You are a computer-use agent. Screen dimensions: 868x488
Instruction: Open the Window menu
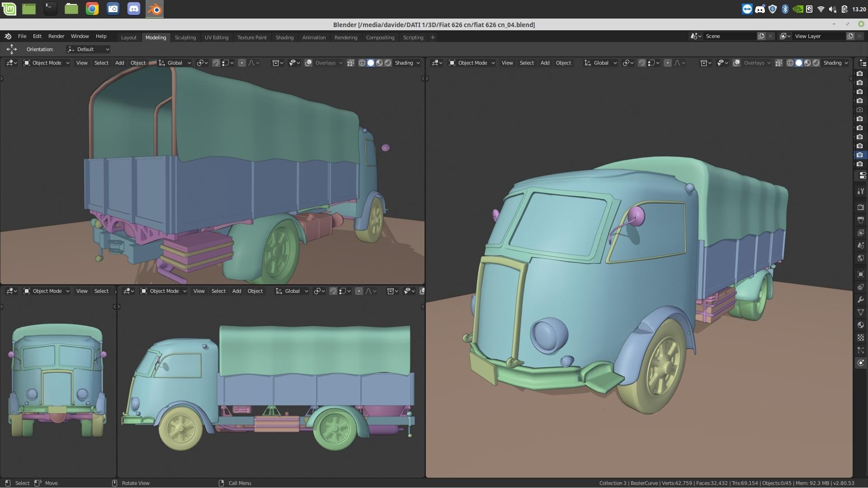tap(80, 36)
